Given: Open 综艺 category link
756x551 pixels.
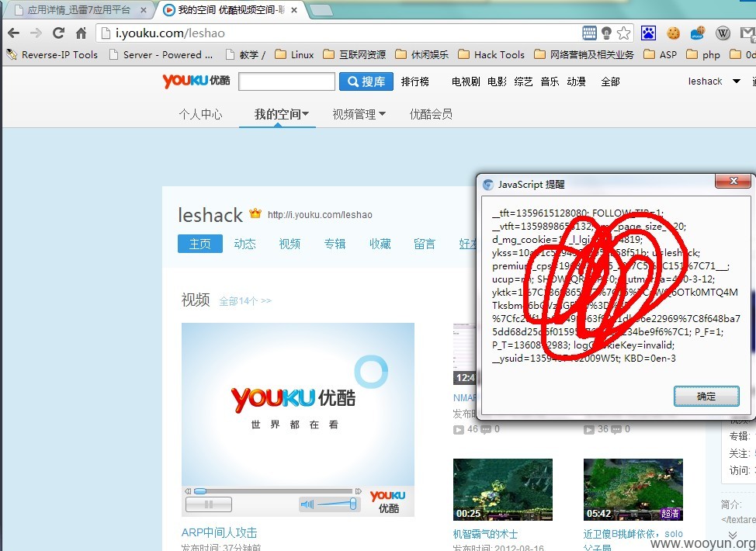Looking at the screenshot, I should click(524, 81).
